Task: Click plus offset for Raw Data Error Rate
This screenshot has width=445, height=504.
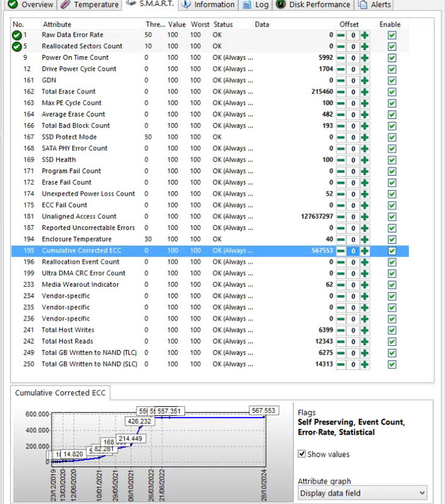Action: [364, 35]
